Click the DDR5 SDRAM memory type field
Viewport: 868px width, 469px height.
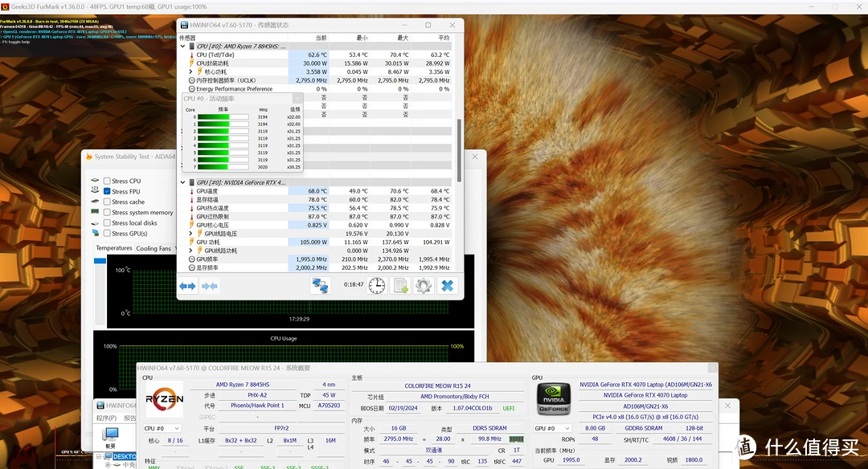[x=489, y=428]
